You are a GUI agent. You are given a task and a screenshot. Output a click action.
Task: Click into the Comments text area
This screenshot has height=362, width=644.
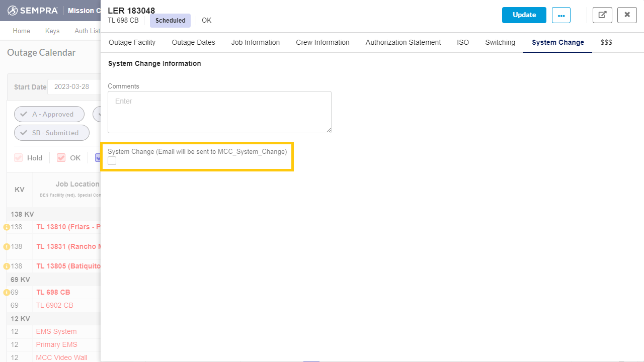click(x=219, y=112)
